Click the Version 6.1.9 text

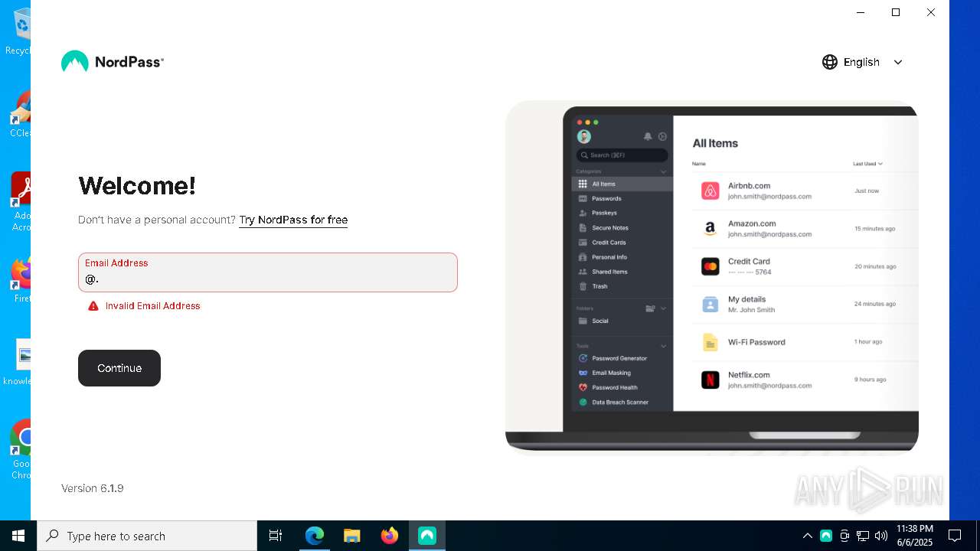pos(93,488)
